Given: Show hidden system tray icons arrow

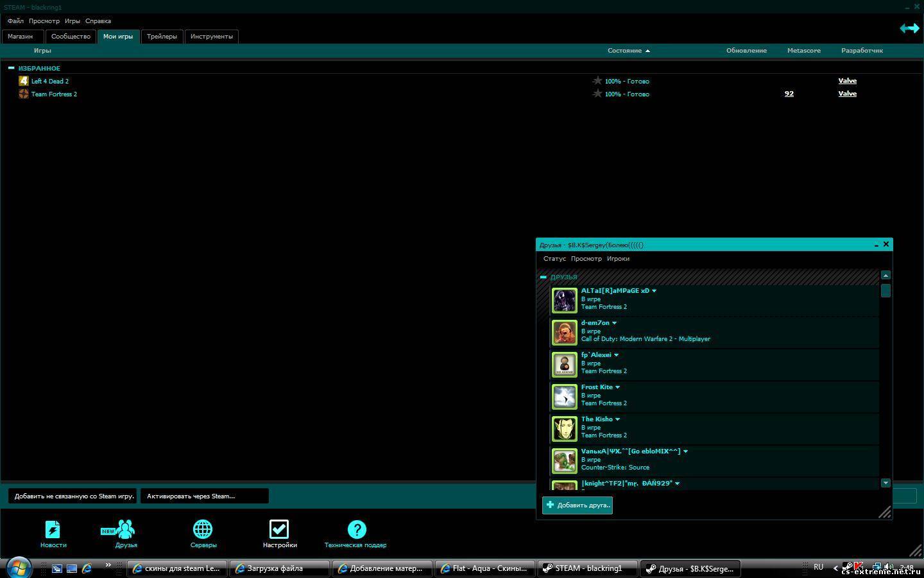Looking at the screenshot, I should click(835, 568).
